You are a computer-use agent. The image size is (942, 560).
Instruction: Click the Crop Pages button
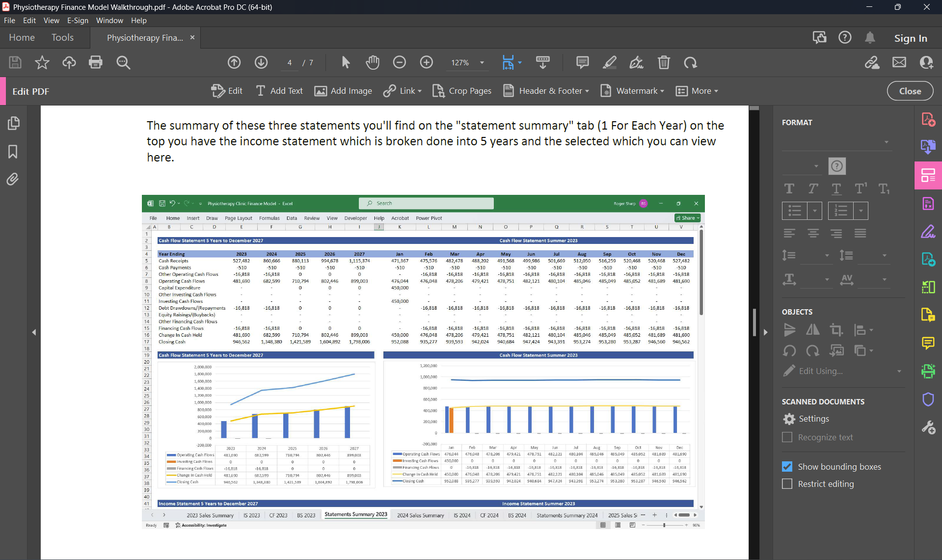461,91
